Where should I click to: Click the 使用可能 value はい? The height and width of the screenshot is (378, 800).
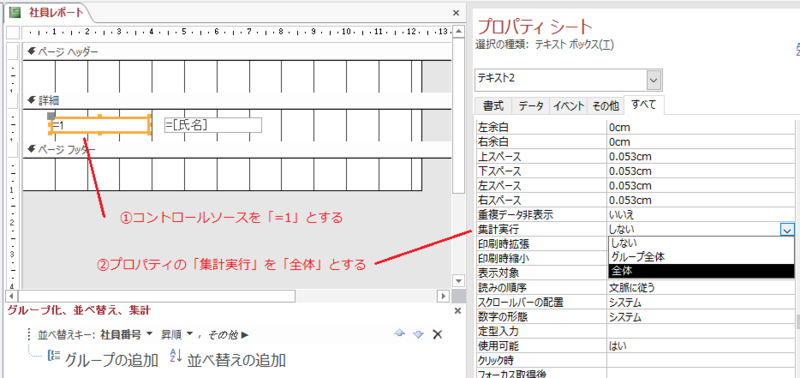702,346
